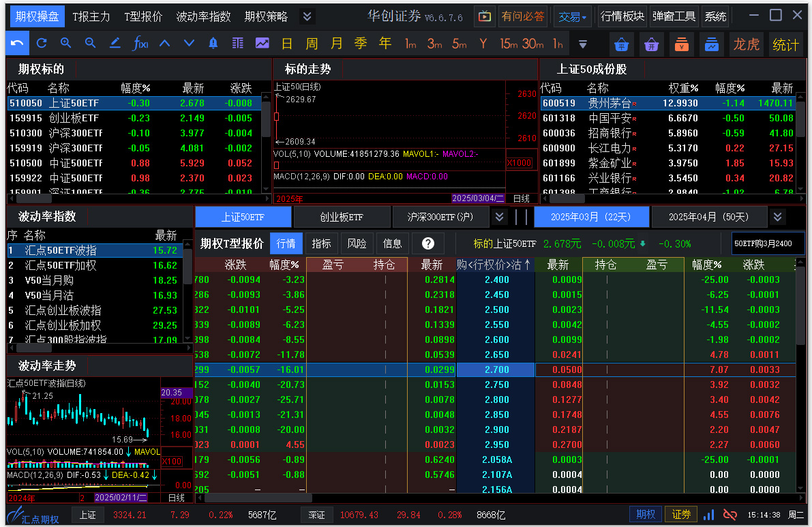Select the 15m minute period
The height and width of the screenshot is (527, 812).
509,44
